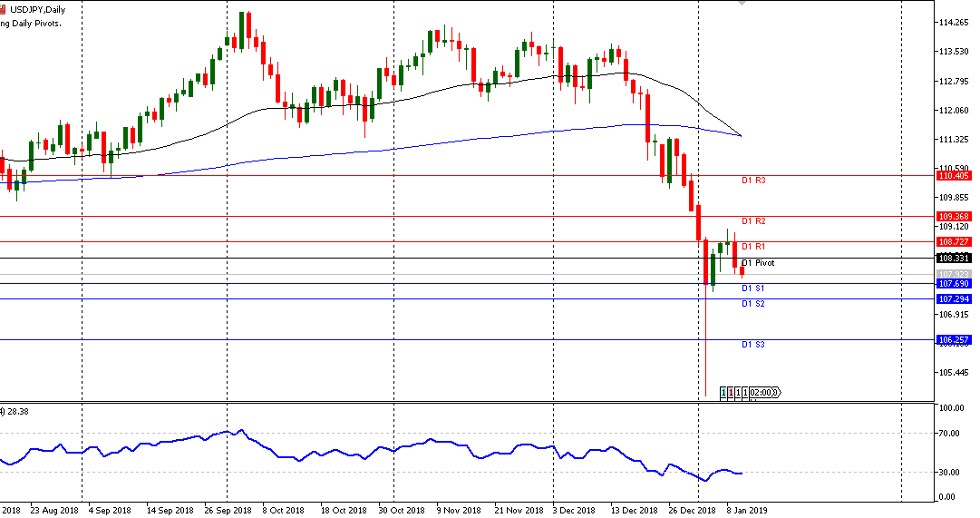Select the D1 S1 support label
Screen dimensions: 980x518
(x=753, y=288)
